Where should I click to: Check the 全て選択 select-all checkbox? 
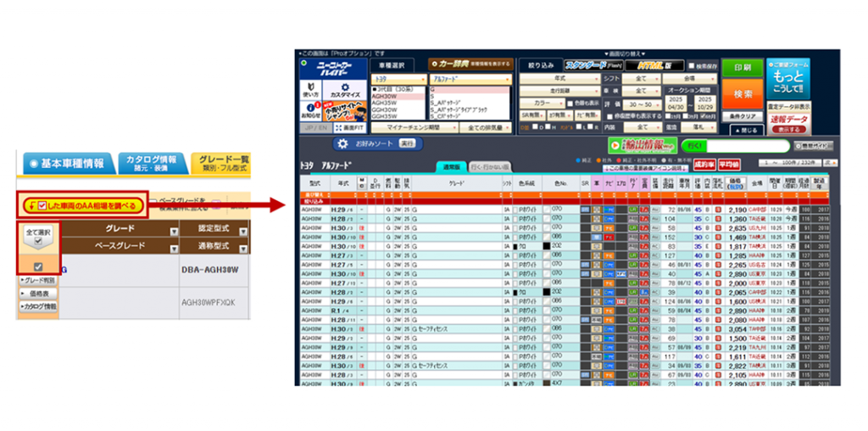(x=38, y=241)
